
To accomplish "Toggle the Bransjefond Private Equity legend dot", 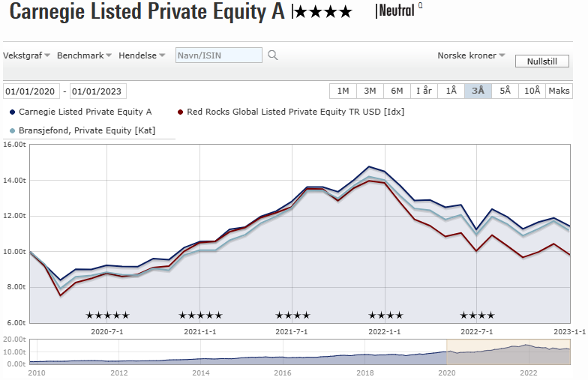I will coord(12,130).
